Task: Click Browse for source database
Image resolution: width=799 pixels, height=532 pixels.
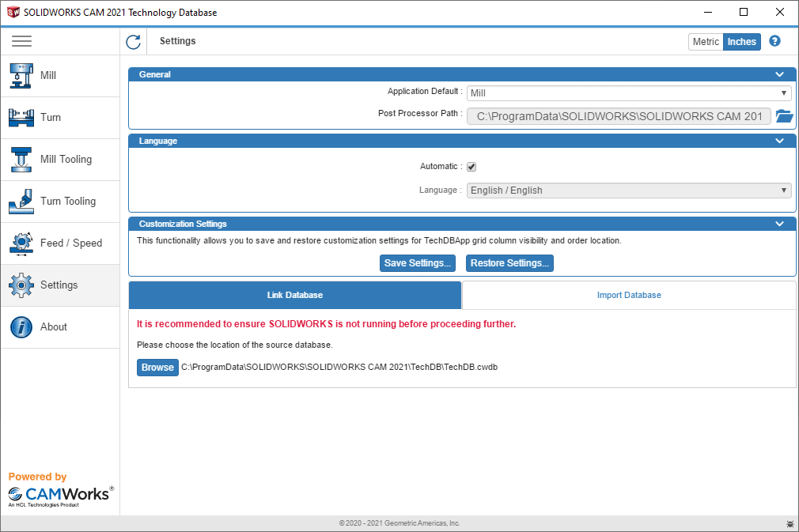Action: [x=157, y=368]
